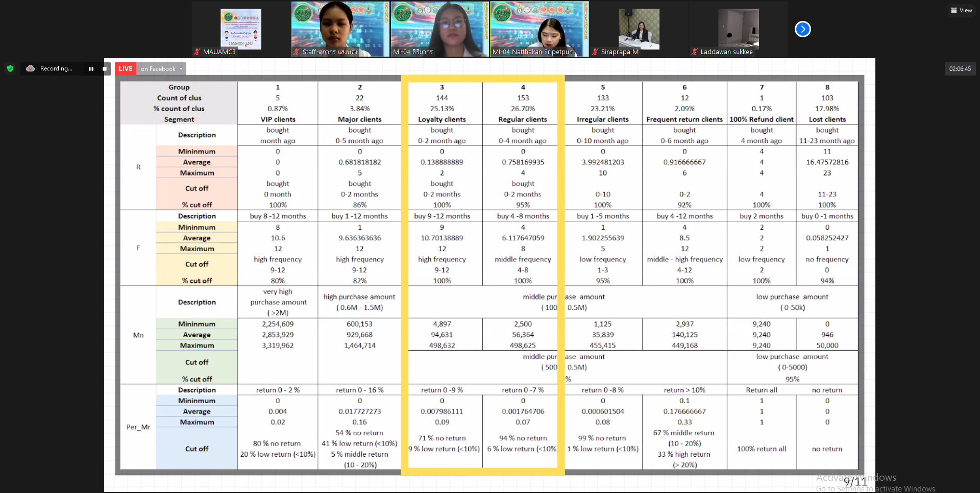Click muted mic icon beside Laddawan sukkee
980x493 pixels.
(x=695, y=52)
